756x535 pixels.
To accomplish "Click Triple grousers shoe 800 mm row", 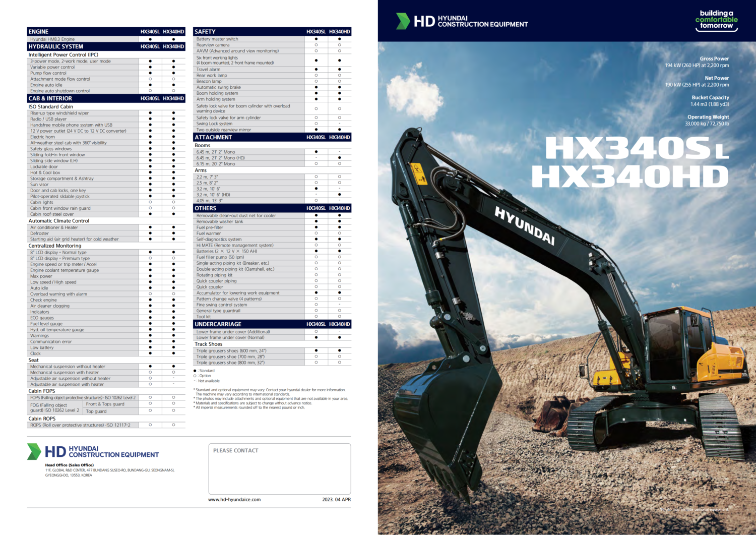I will (272, 363).
